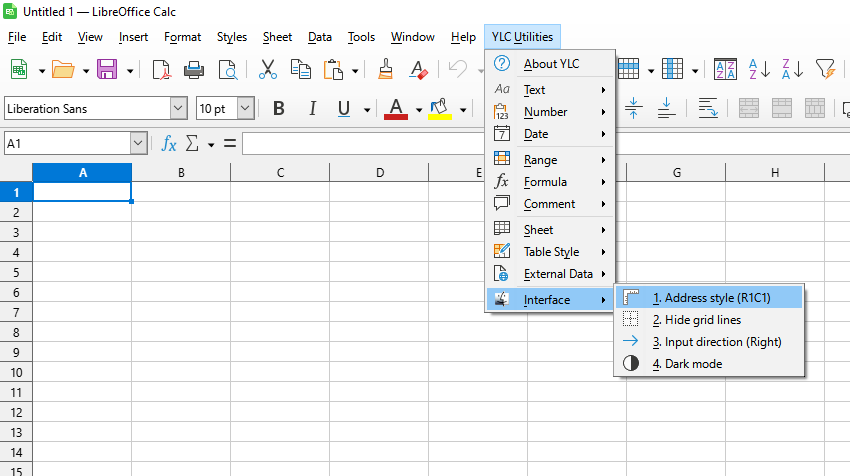Click the Print icon in toolbar
The image size is (850, 476).
(194, 69)
